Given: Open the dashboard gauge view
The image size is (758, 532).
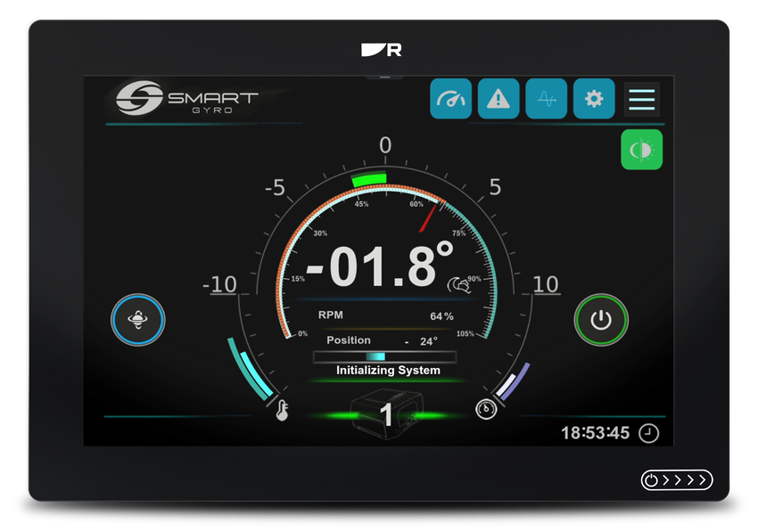Looking at the screenshot, I should [450, 99].
